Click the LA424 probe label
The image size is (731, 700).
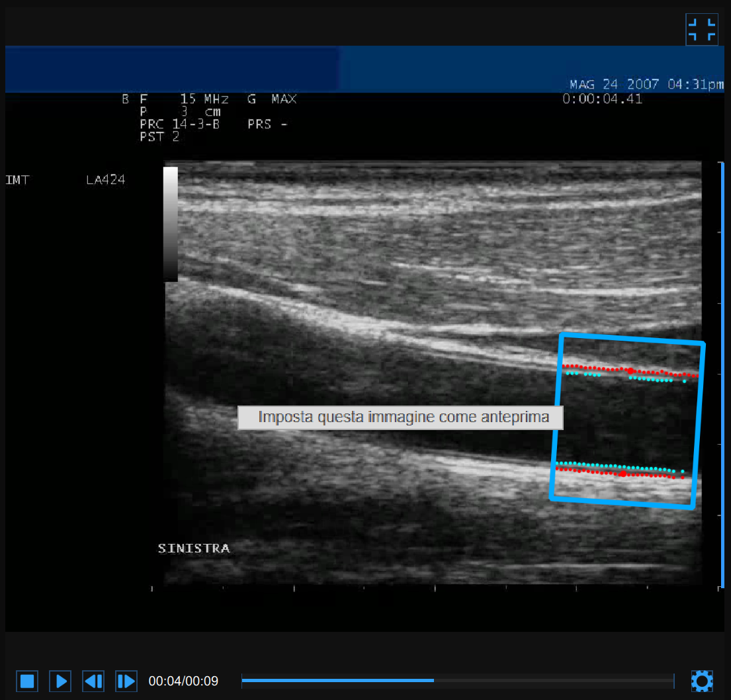[x=105, y=180]
